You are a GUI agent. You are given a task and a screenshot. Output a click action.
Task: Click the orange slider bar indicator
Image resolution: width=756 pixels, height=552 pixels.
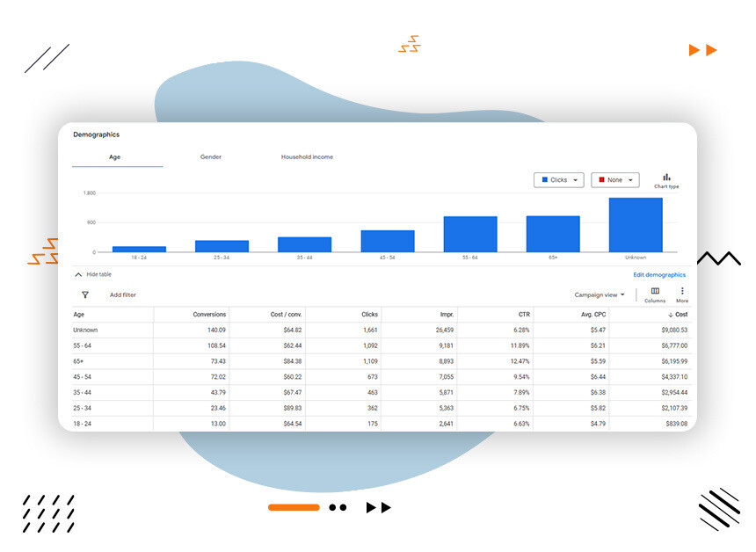pos(294,507)
